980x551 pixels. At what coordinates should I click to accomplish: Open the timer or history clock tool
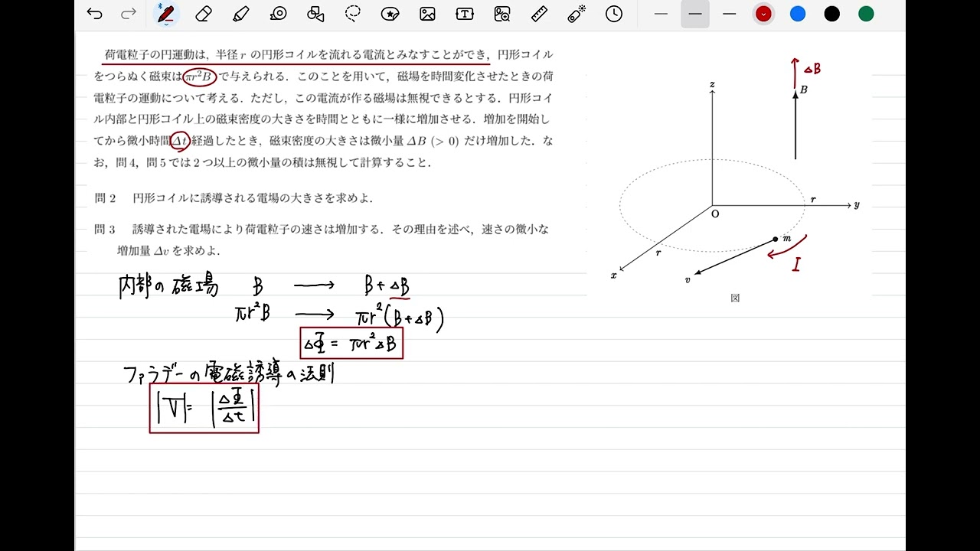pyautogui.click(x=614, y=14)
